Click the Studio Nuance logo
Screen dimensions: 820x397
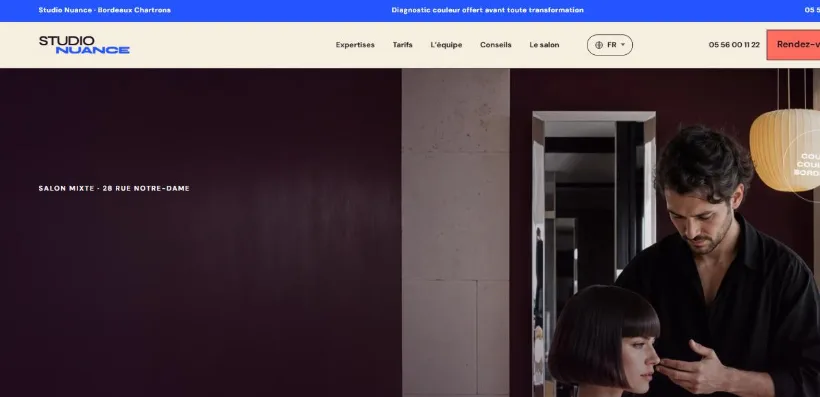84,45
